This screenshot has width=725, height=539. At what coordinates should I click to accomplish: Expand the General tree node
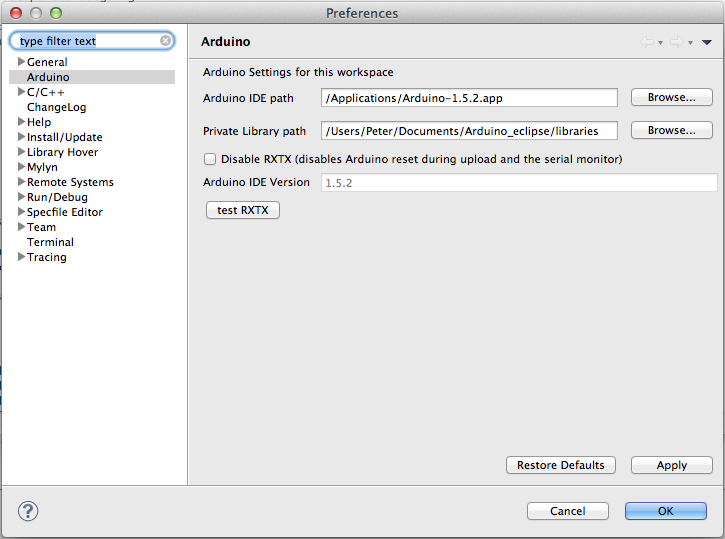[x=21, y=62]
